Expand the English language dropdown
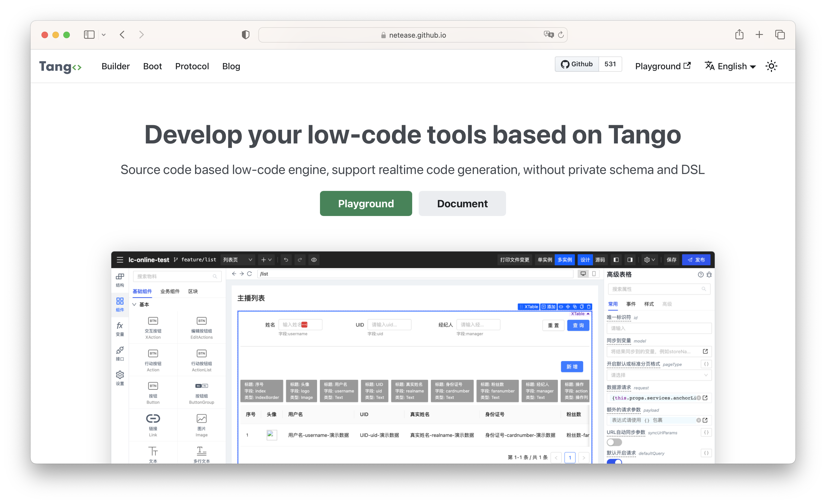 tap(730, 66)
